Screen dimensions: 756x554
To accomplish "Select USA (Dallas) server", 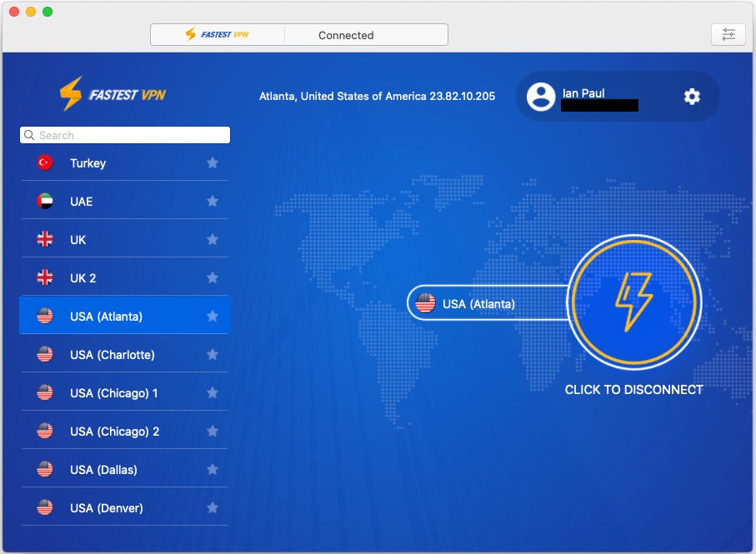I will [124, 469].
